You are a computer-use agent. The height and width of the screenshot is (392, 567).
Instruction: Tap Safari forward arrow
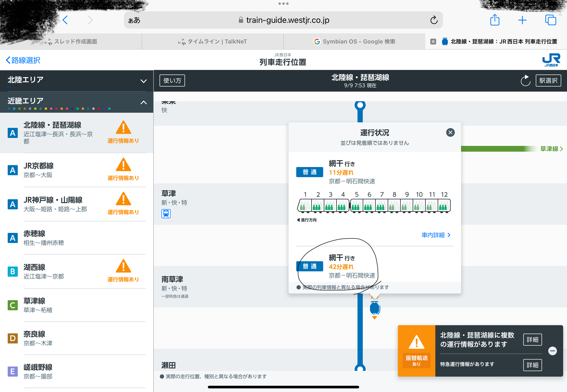(90, 20)
